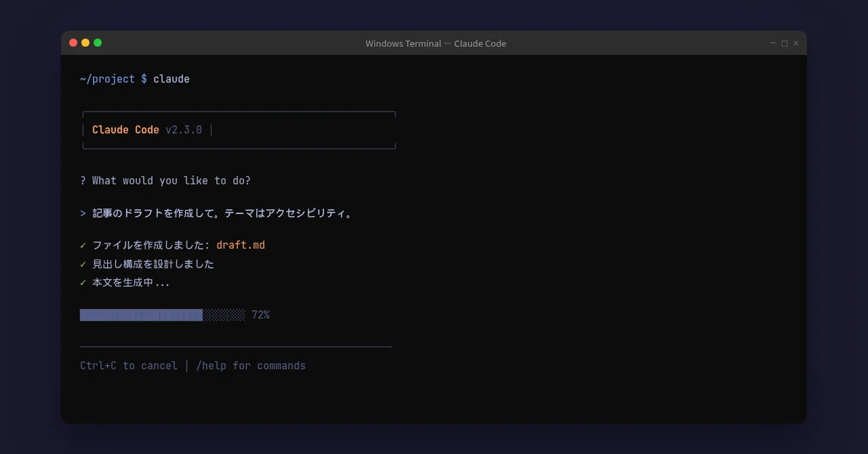Image resolution: width=868 pixels, height=454 pixels.
Task: Click the yellow minimize traffic-light button
Action: click(x=85, y=43)
